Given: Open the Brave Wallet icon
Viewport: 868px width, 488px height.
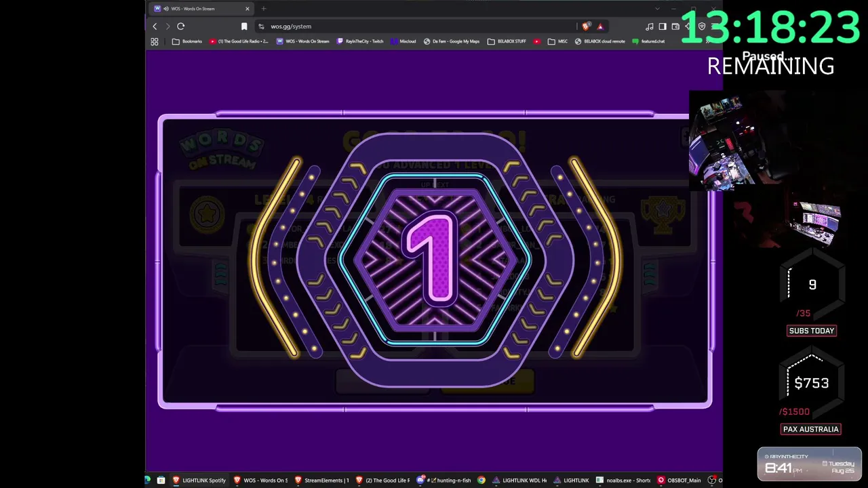Looking at the screenshot, I should tap(675, 26).
